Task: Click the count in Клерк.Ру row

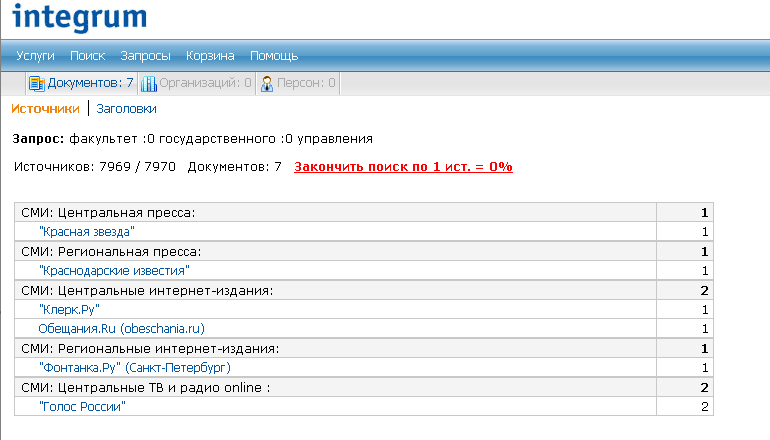Action: (705, 309)
